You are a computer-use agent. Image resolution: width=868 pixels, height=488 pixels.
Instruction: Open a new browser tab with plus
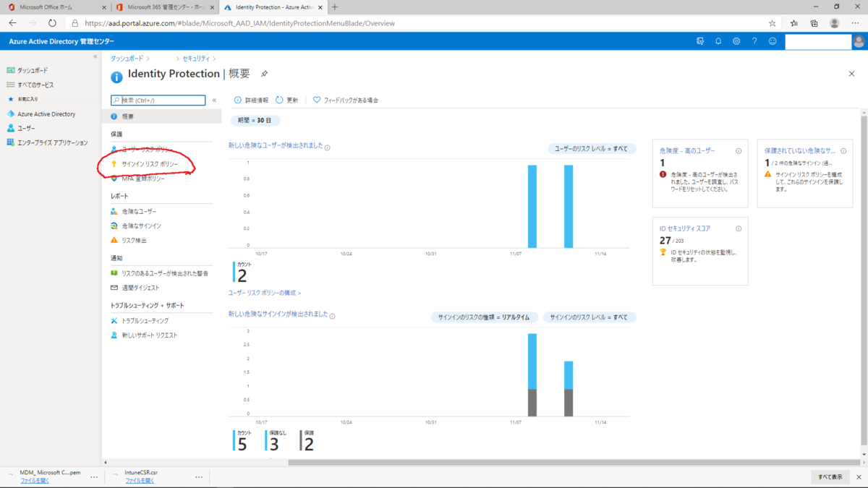tap(334, 7)
